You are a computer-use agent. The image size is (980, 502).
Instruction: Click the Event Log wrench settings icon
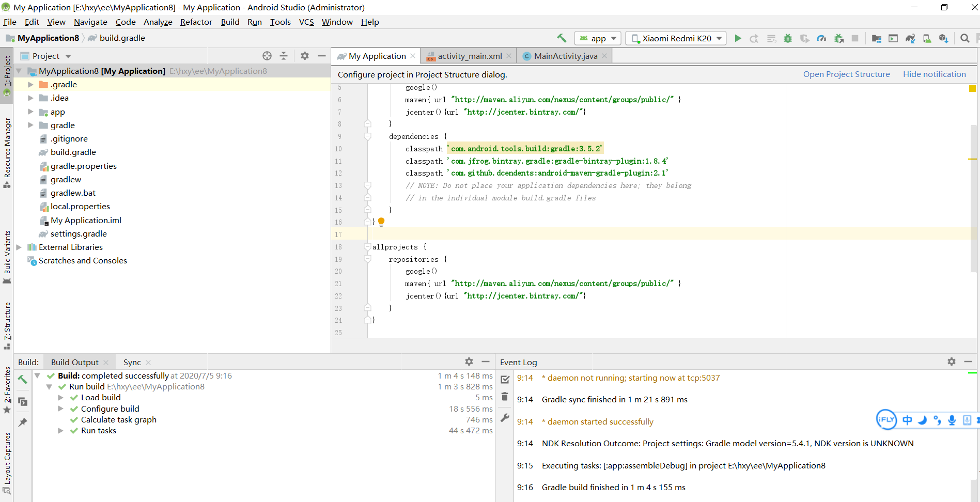click(x=505, y=418)
